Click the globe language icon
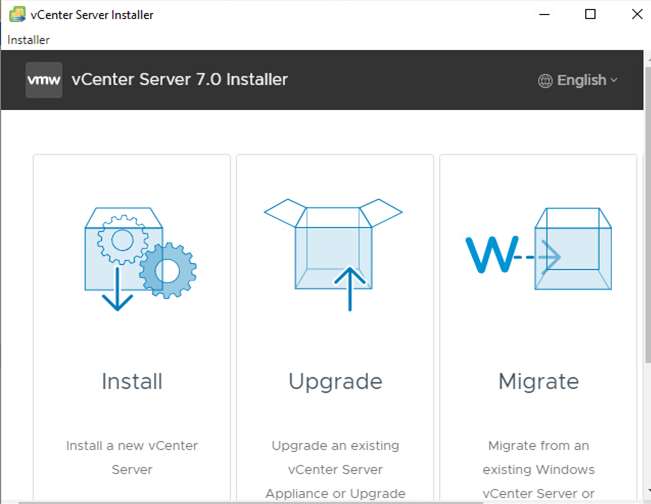651x504 pixels. point(545,81)
